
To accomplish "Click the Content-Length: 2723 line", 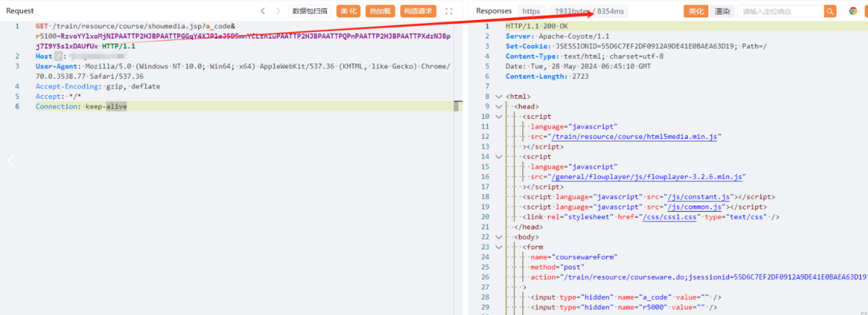I will point(547,76).
